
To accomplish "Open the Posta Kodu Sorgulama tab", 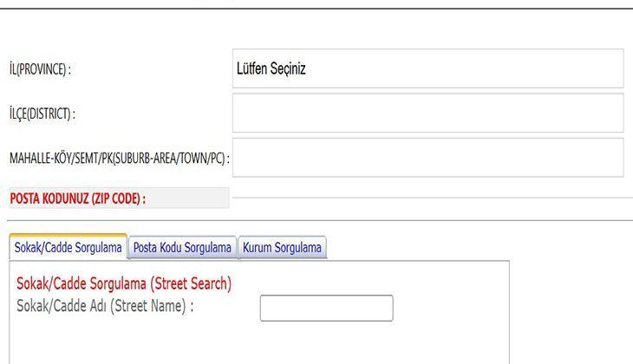I will pos(182,248).
